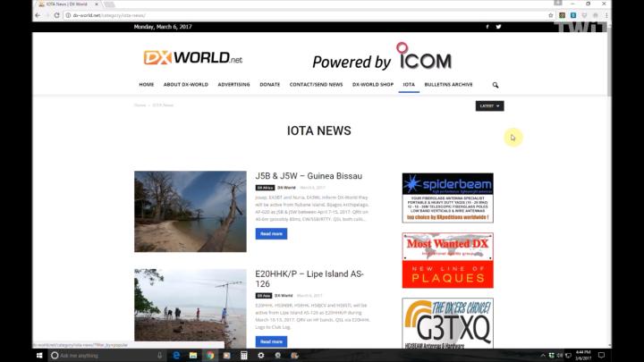Go to Contact/Send News page
Image resolution: width=644 pixels, height=362 pixels.
(x=316, y=85)
